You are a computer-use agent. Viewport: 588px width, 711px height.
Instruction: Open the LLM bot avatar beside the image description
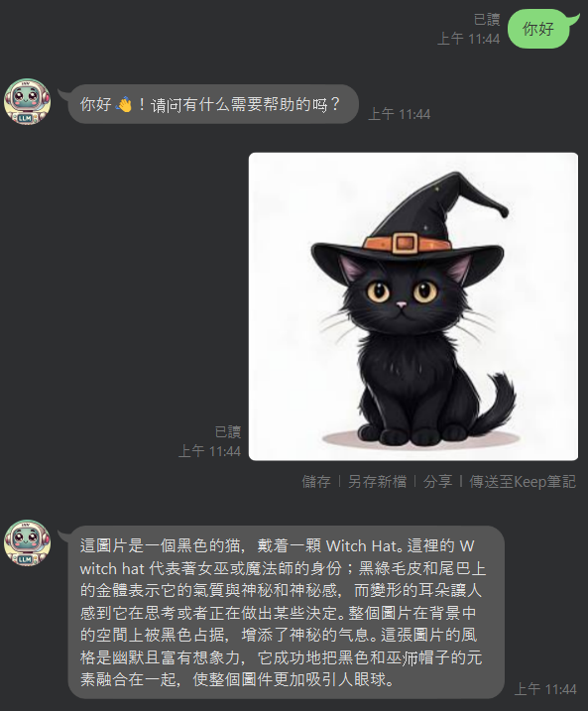tap(27, 542)
